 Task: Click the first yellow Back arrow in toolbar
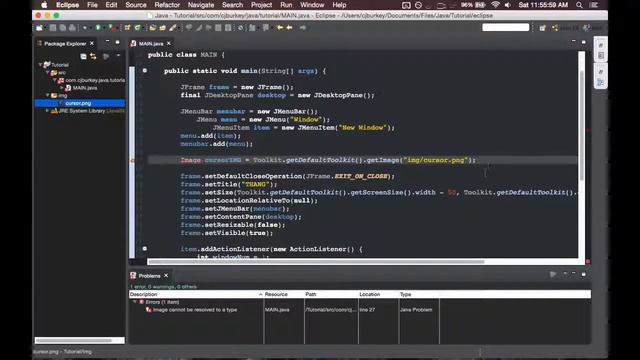coord(280,28)
